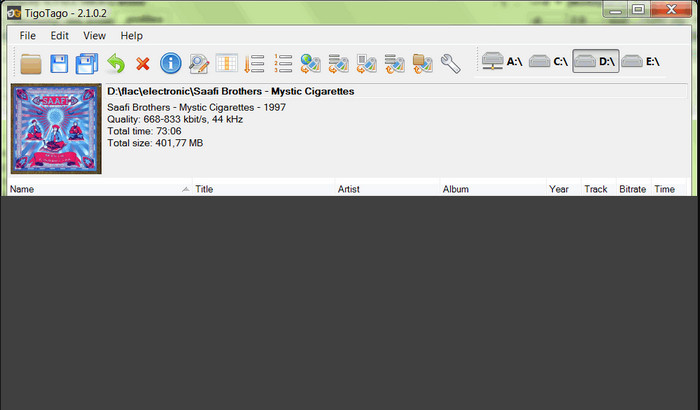Sort by the Name column header
The image size is (700, 410).
click(x=100, y=189)
